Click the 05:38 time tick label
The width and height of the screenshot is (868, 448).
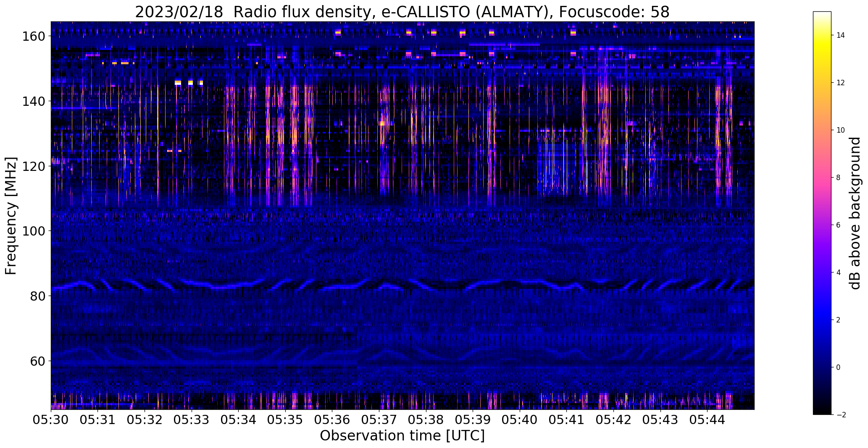coord(426,420)
